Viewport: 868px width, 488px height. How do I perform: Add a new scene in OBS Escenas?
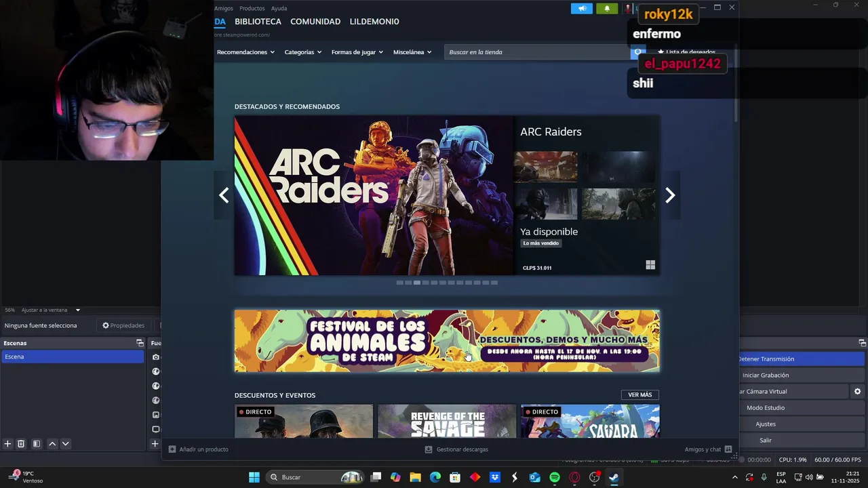coord(7,444)
